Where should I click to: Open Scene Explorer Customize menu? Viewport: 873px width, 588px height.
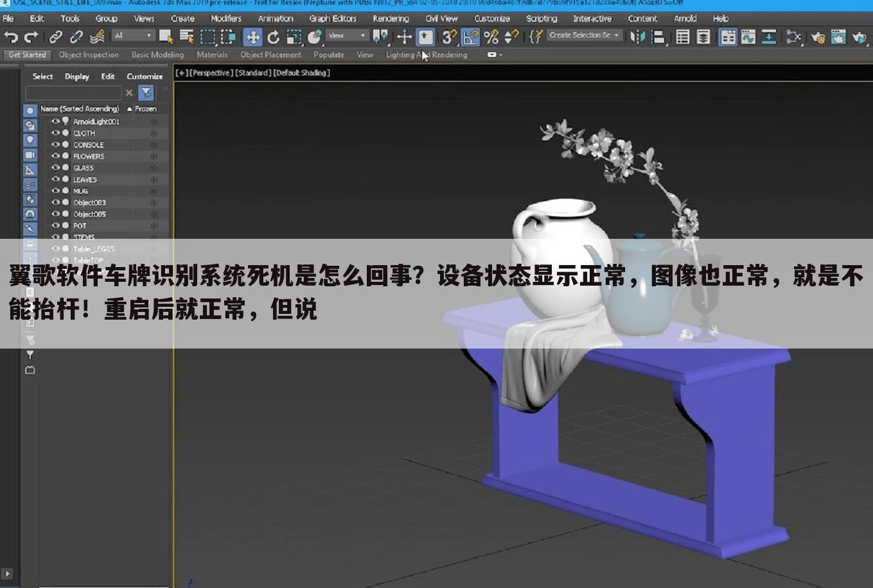(x=145, y=76)
